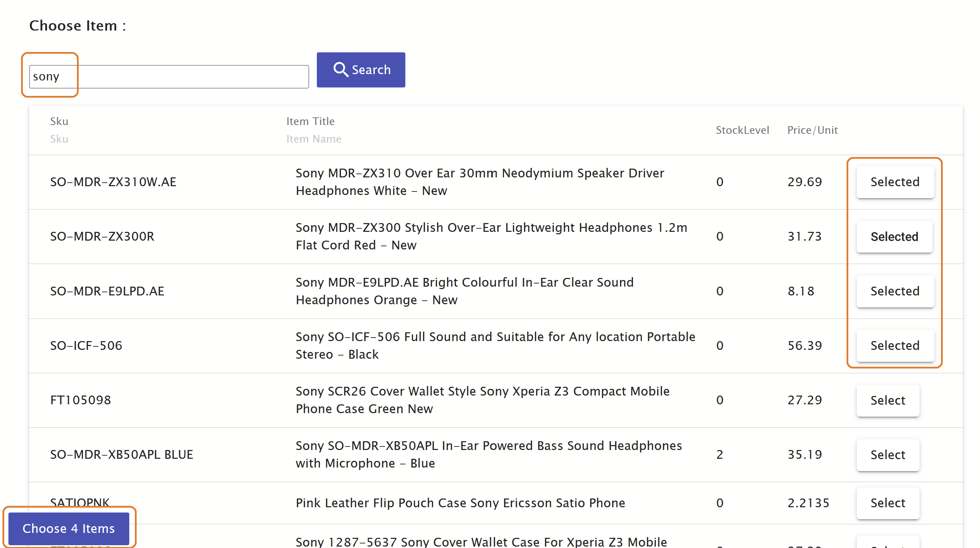Click the SKU FT105098
The height and width of the screenshot is (548, 980).
(x=80, y=400)
